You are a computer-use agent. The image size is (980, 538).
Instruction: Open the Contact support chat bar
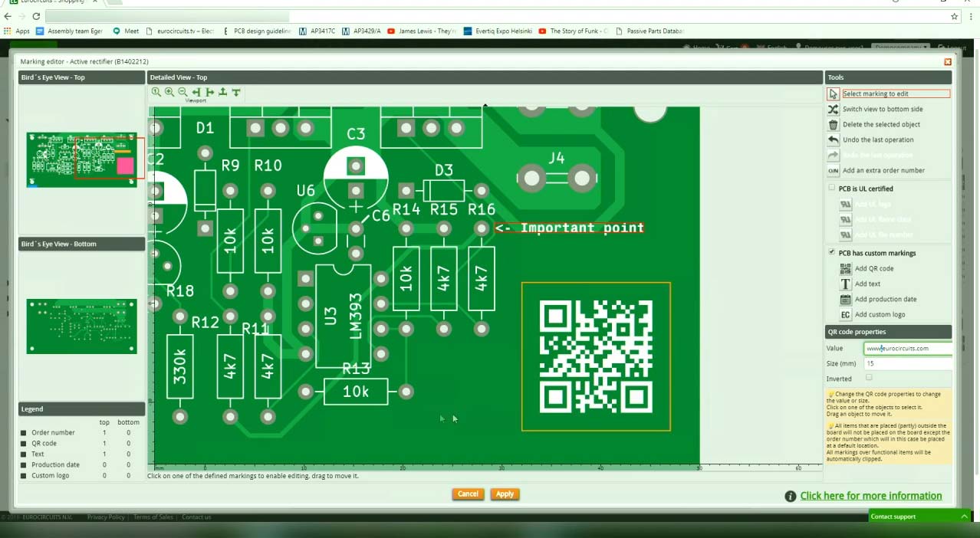pyautogui.click(x=919, y=517)
